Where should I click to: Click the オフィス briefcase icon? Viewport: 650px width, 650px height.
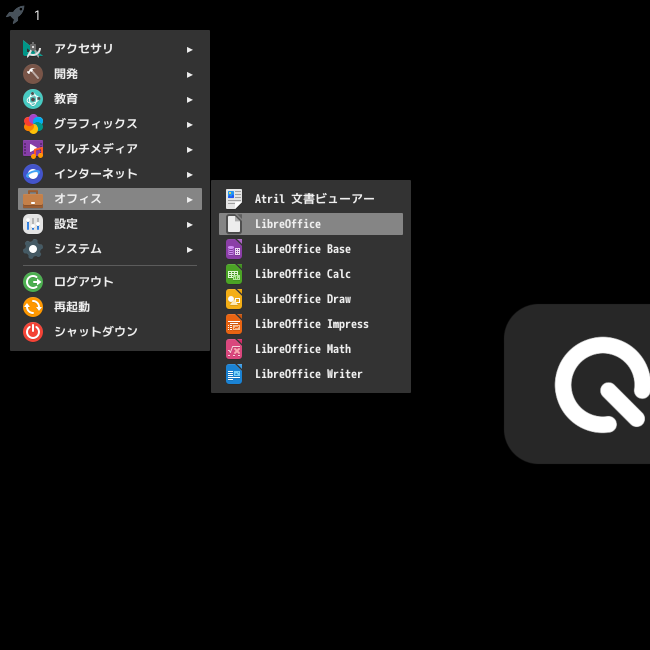(33, 199)
